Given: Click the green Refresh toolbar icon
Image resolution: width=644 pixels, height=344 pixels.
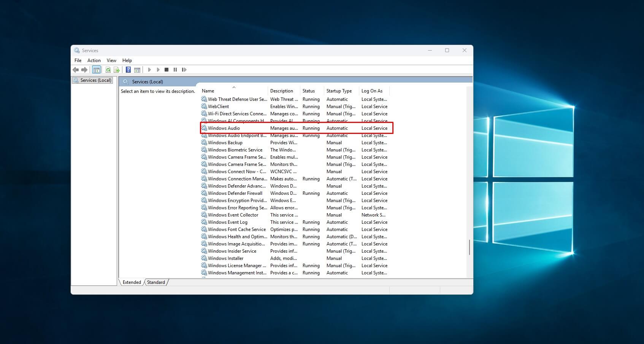Looking at the screenshot, I should [108, 70].
